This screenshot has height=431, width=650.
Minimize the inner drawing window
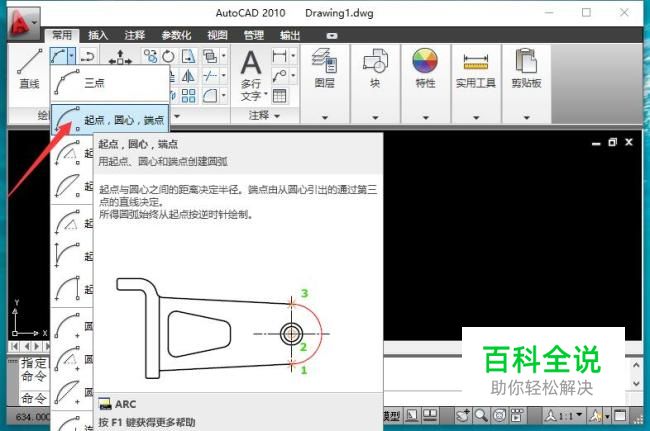click(x=596, y=143)
